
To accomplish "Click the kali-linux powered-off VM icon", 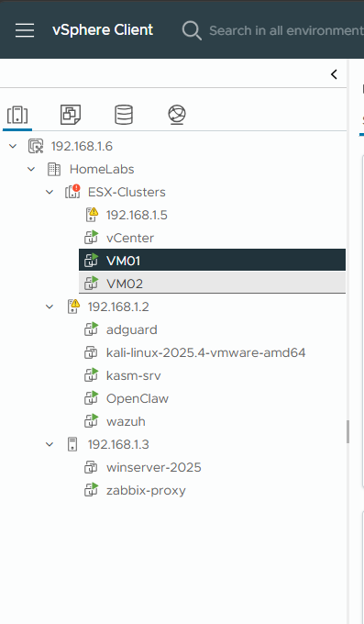I will tap(91, 352).
